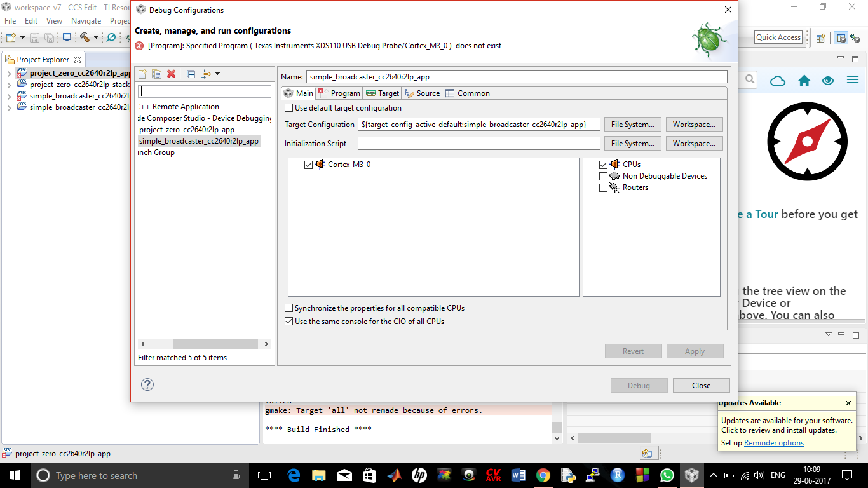This screenshot has height=488, width=868.
Task: Click Workspace for Initialization Script
Action: tap(695, 144)
